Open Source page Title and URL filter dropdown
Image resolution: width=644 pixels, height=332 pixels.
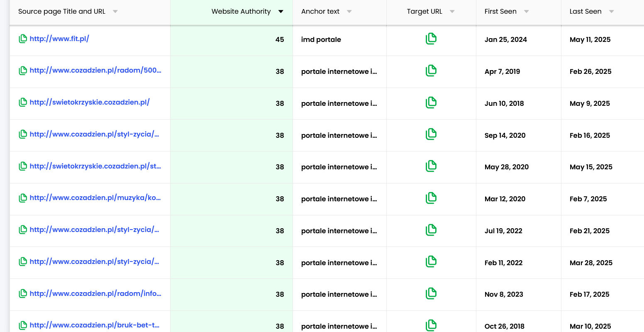(x=115, y=12)
